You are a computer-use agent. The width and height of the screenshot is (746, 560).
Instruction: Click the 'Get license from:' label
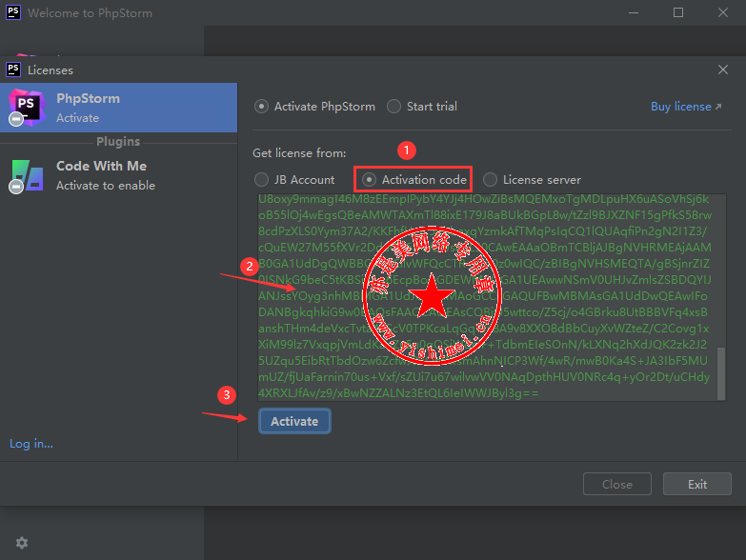[299, 153]
